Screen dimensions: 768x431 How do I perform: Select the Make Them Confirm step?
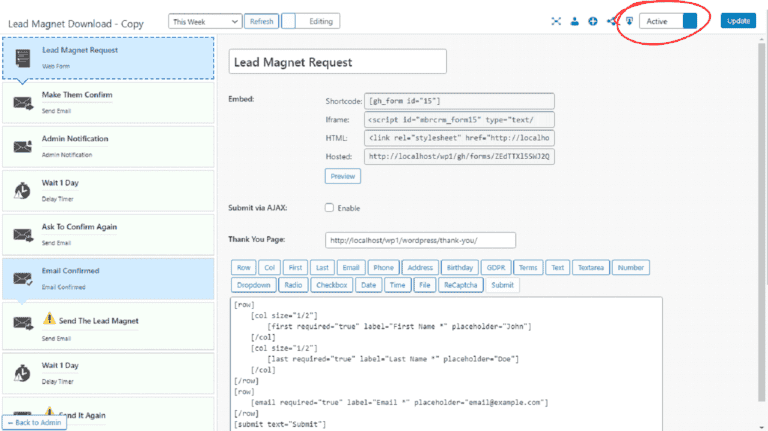[x=108, y=102]
